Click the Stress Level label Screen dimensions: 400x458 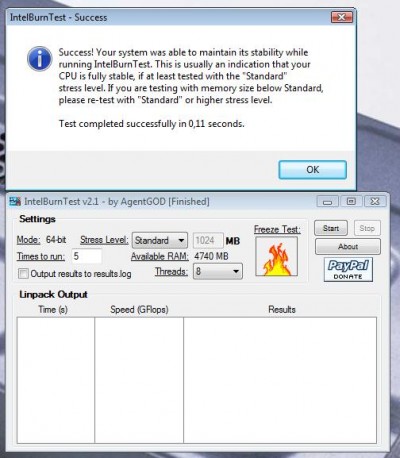coord(104,240)
